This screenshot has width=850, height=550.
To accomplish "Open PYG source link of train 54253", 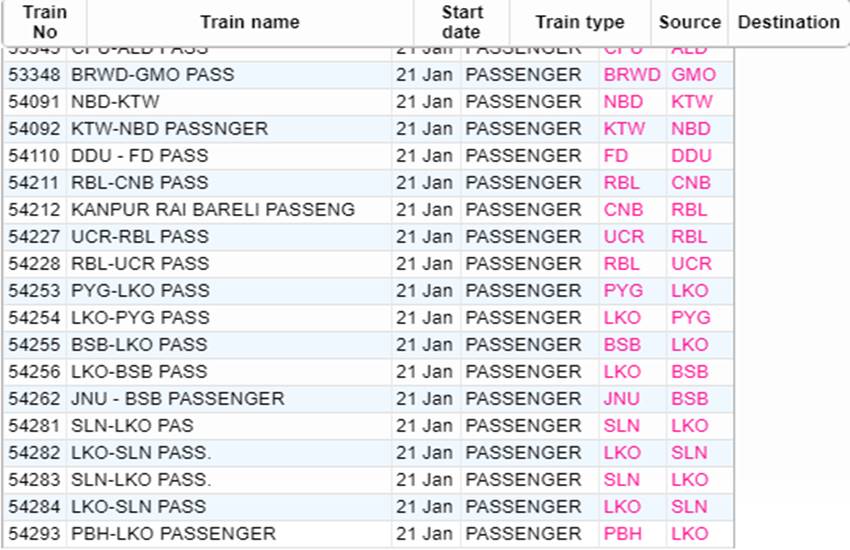I will [x=623, y=291].
